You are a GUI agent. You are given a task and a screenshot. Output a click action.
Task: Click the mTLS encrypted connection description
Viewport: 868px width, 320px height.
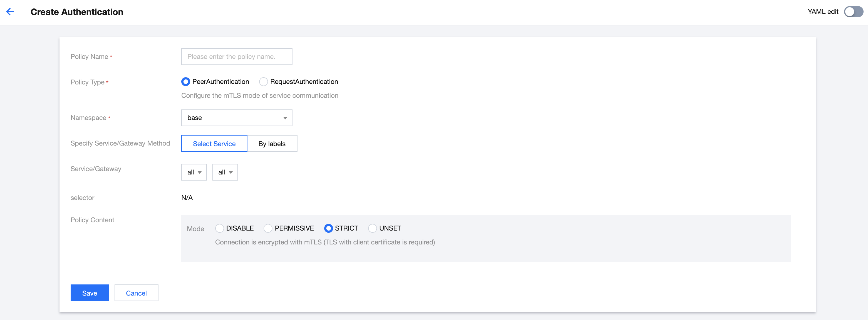click(x=325, y=242)
